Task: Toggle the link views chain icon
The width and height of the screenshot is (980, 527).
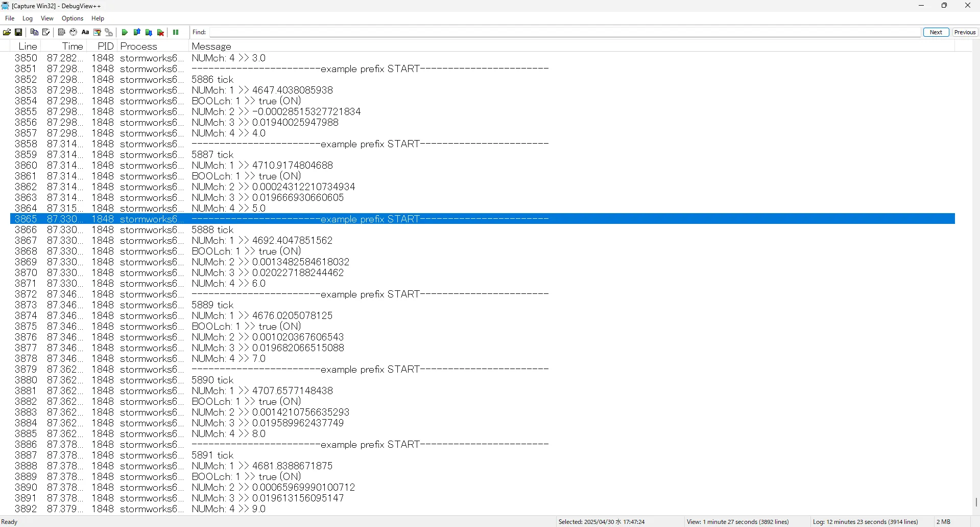Action: (109, 32)
